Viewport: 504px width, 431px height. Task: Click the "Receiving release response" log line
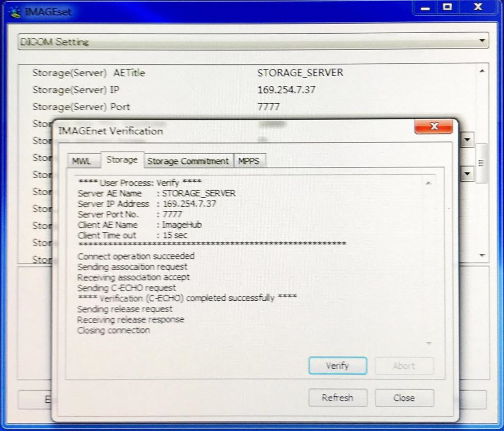pyautogui.click(x=131, y=320)
